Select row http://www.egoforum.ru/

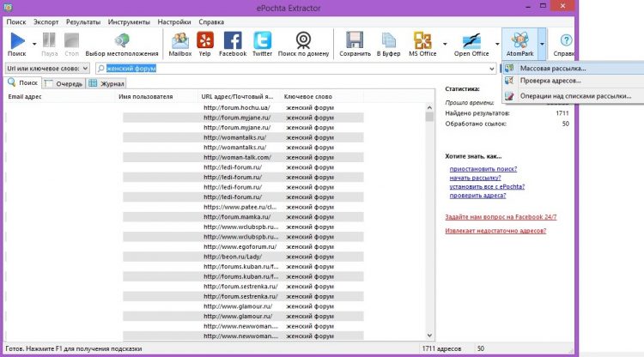click(185, 246)
